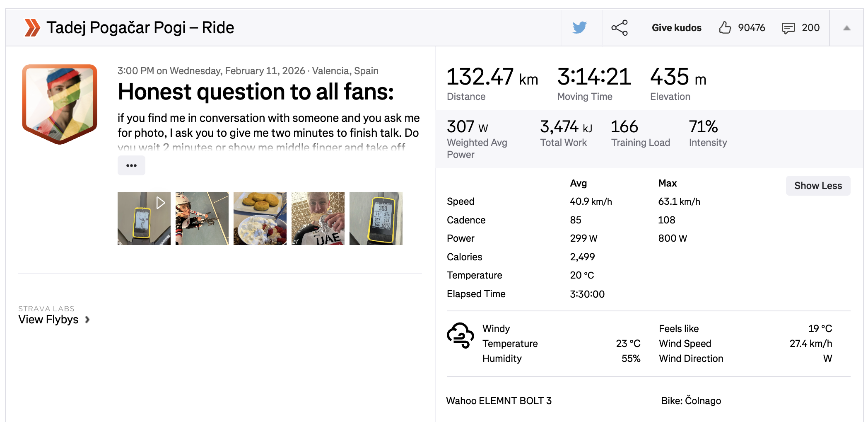Viewport: 868px width, 422px height.
Task: Open View Flybys chevron link
Action: [x=54, y=320]
